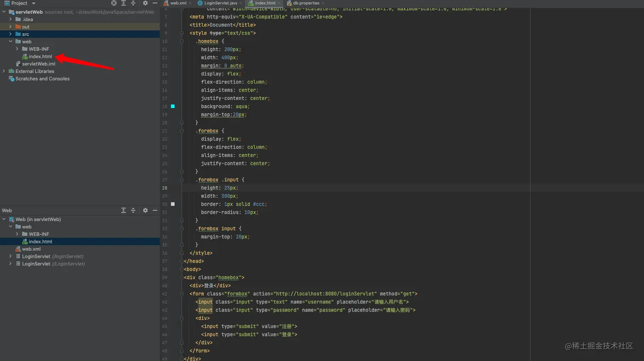This screenshot has width=644, height=361.
Task: Select the WEB-INF folder in Project tree
Action: click(39, 49)
